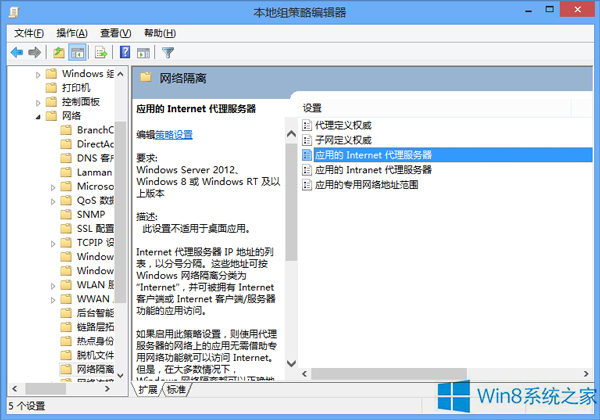Click the tree pane vertical scrollbar thumb
Image resolution: width=600 pixels, height=420 pixels.
click(121, 212)
